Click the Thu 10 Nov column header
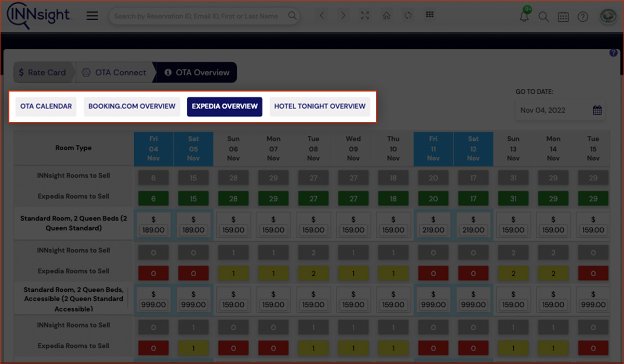Screen dimensions: 624x364 point(394,148)
